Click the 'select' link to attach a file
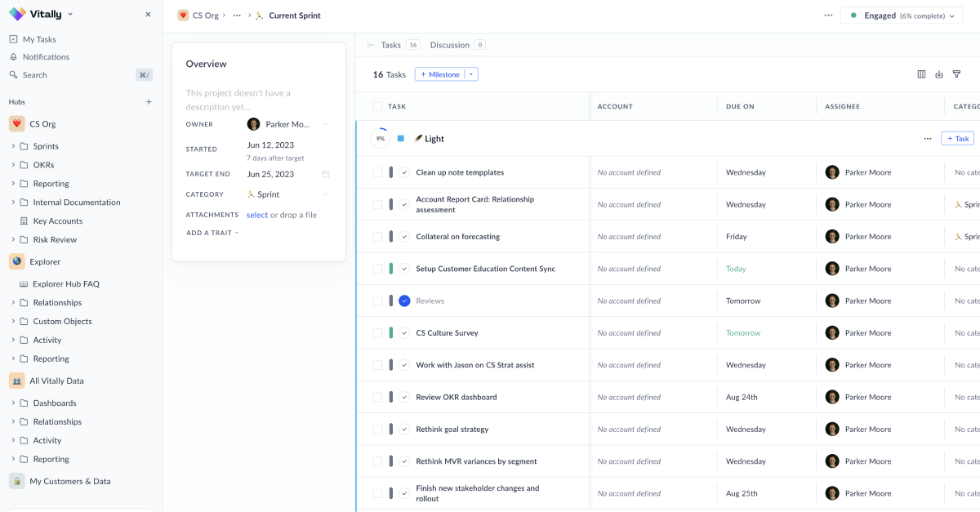This screenshot has height=512, width=980. pos(256,214)
